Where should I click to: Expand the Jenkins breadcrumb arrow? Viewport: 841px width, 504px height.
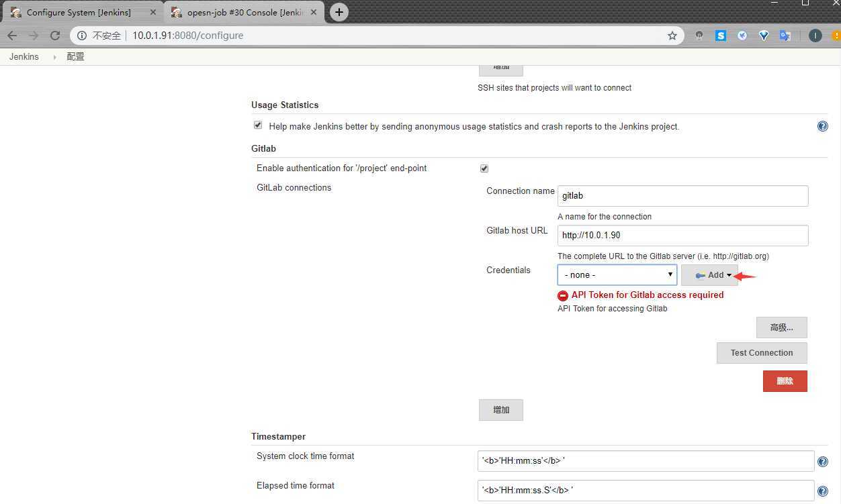[x=54, y=57]
